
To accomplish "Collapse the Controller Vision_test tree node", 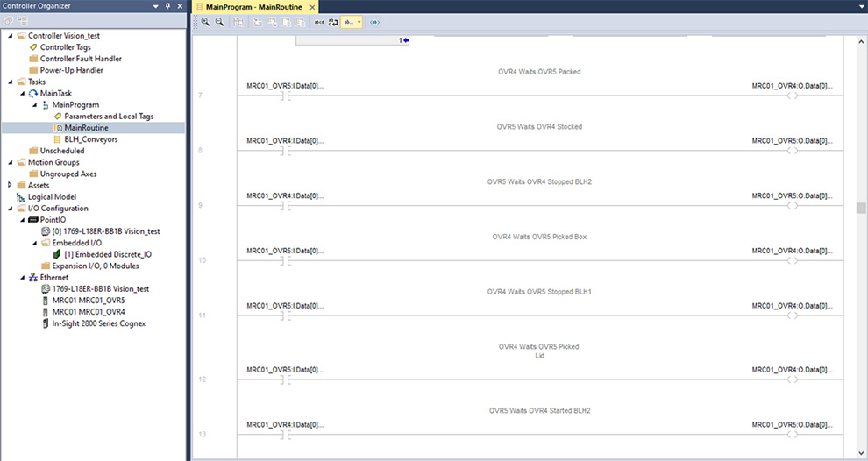I will [10, 35].
